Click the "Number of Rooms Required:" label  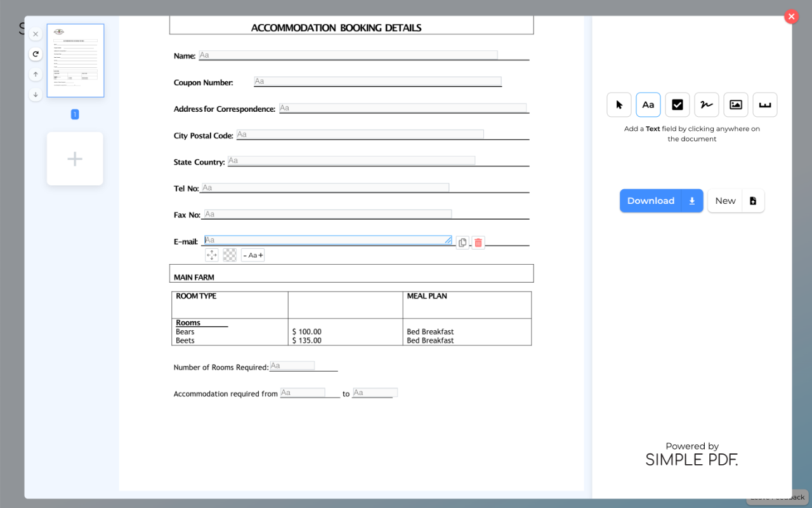click(221, 367)
